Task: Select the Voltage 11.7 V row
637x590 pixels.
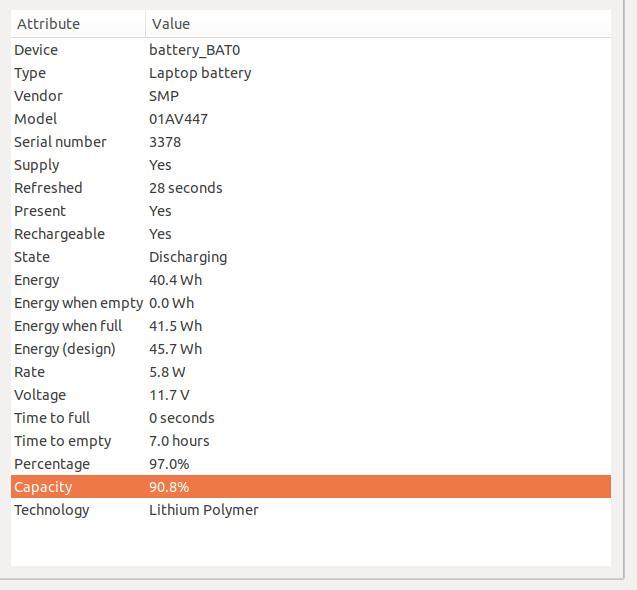Action: (311, 395)
